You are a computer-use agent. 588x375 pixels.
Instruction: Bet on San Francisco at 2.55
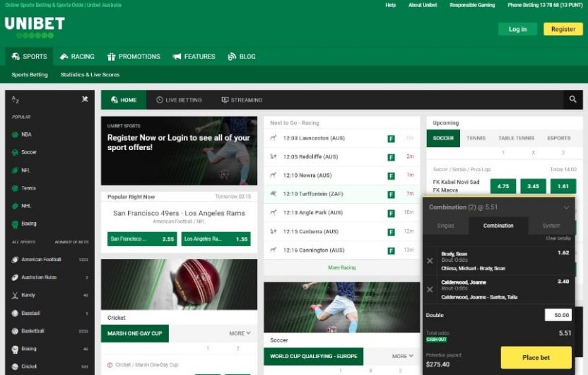(142, 238)
